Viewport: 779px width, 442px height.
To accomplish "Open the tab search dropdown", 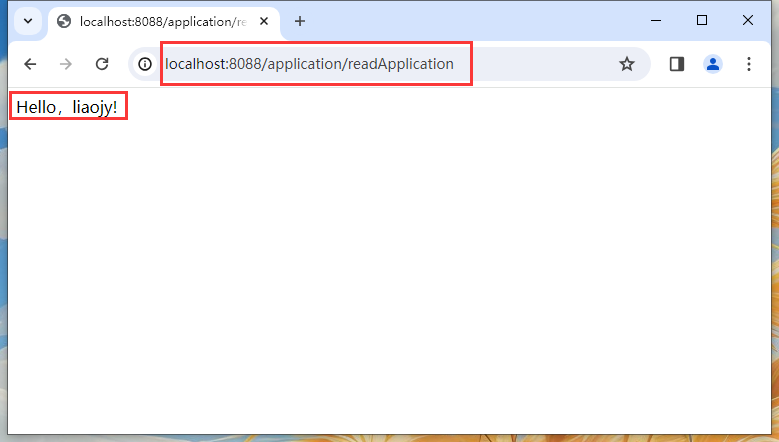I will (28, 21).
